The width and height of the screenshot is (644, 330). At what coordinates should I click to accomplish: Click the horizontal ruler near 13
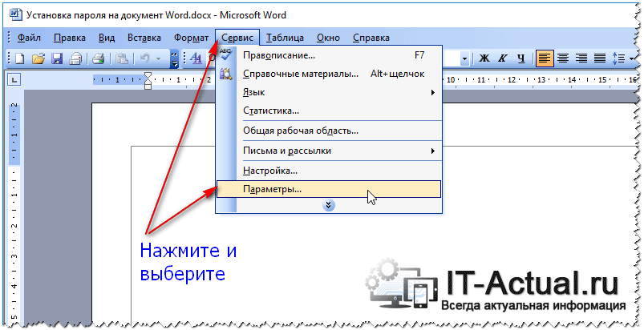tap(541, 80)
